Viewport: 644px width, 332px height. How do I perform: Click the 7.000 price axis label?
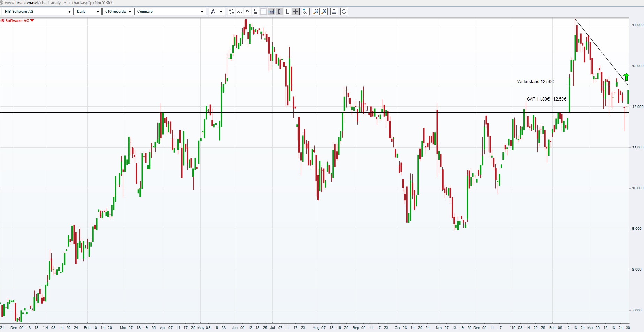point(637,310)
